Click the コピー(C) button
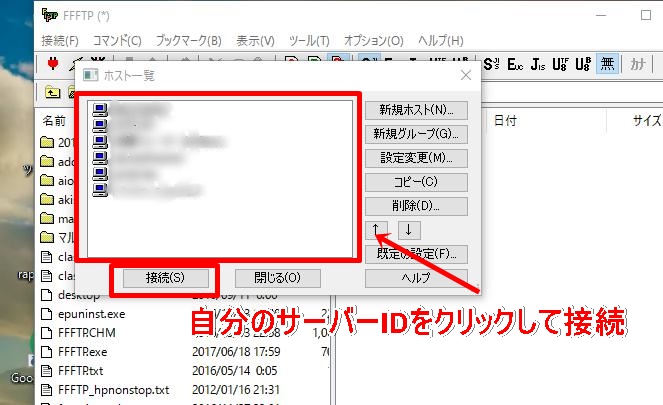 pos(416,182)
